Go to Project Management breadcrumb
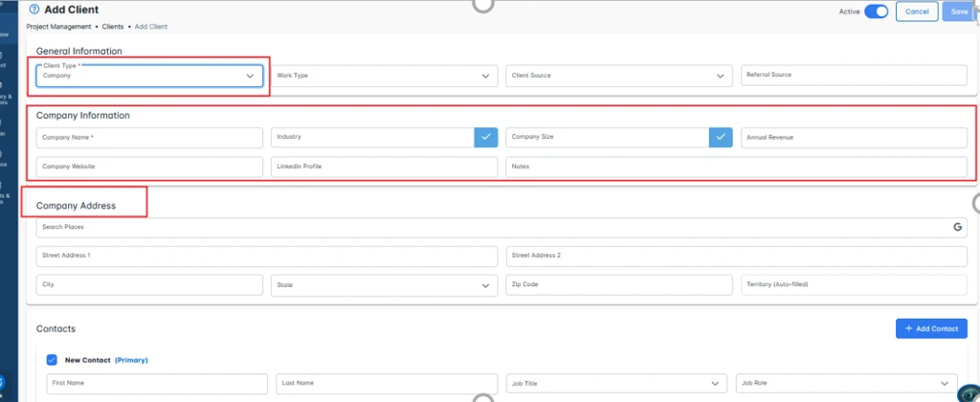 [61, 27]
